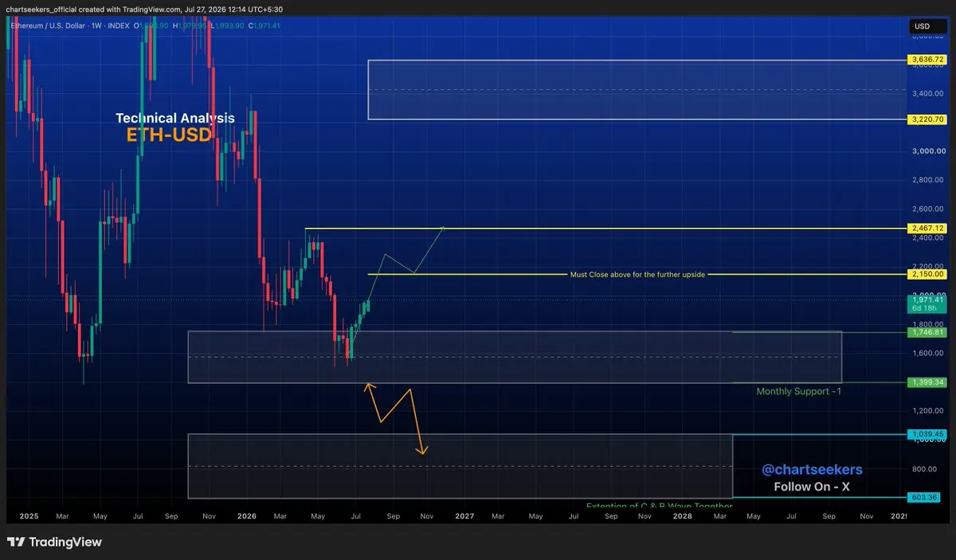Click the 1,200.00 price axis value
This screenshot has width=956, height=560.
coord(928,410)
